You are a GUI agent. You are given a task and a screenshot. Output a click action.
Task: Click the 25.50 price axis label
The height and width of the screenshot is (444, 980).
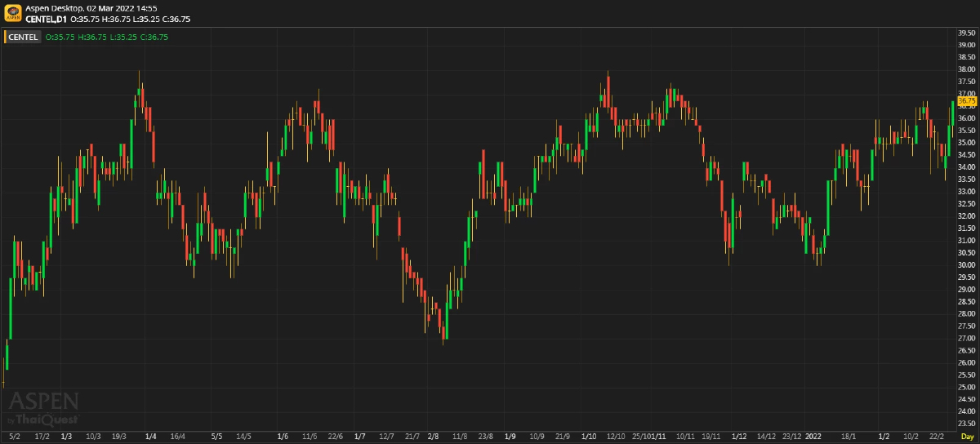[x=966, y=375]
